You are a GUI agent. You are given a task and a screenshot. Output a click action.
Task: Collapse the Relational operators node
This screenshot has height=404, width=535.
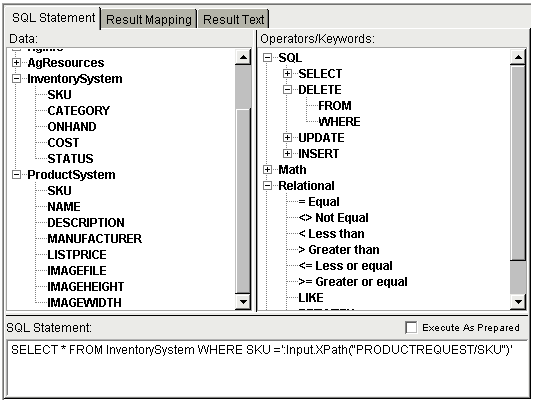click(268, 186)
